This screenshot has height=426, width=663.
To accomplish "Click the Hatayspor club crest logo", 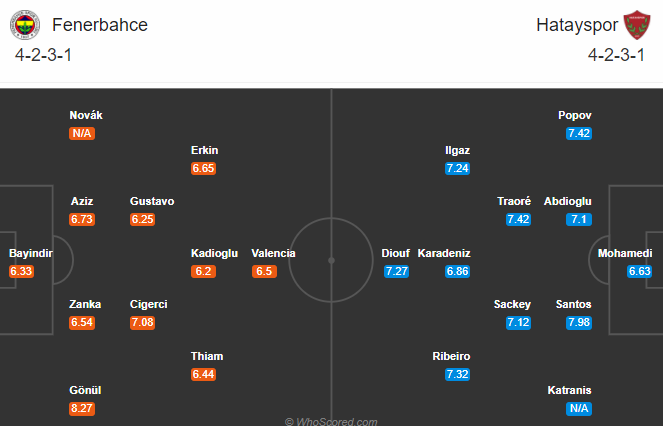I will [637, 25].
